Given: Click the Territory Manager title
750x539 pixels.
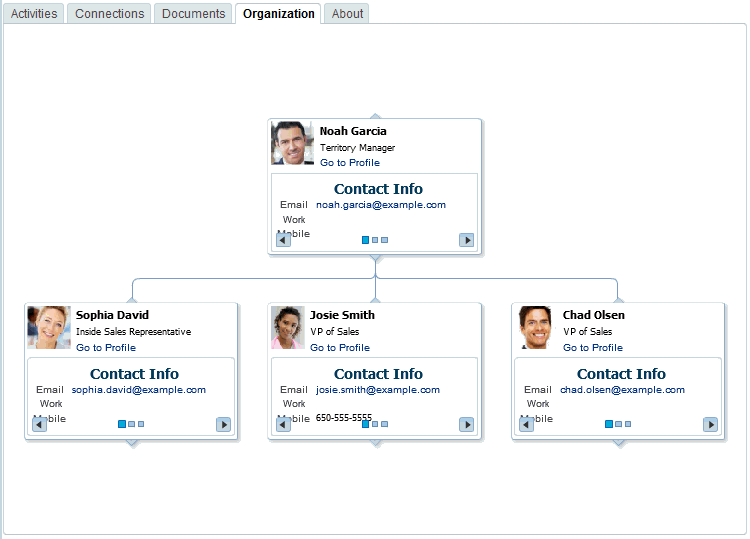Looking at the screenshot, I should (x=357, y=148).
